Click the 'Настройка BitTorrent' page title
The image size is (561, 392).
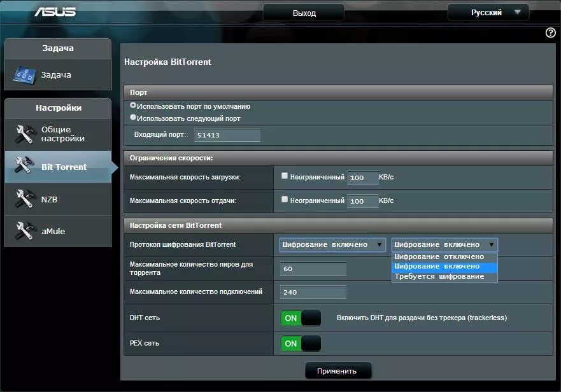[x=167, y=62]
